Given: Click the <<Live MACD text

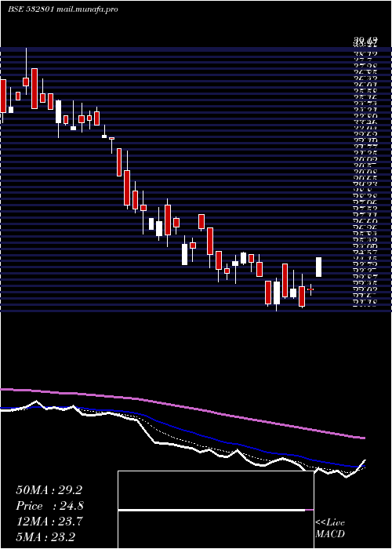Looking at the screenshot, I should (x=330, y=528).
